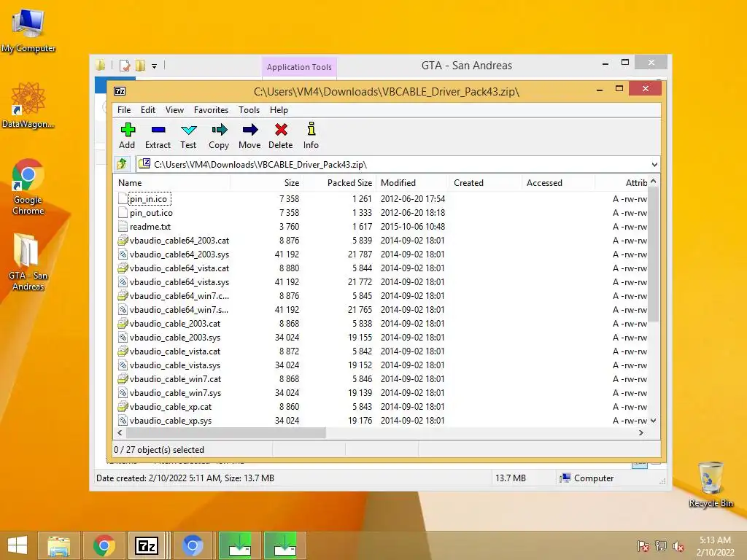
Task: Select readme.txt in the list
Action: pyautogui.click(x=150, y=227)
